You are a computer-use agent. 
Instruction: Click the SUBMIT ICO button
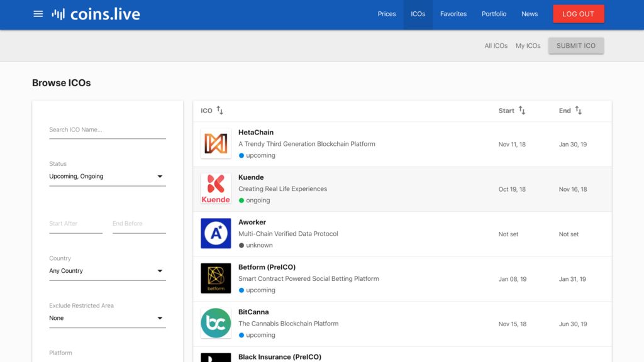(575, 45)
